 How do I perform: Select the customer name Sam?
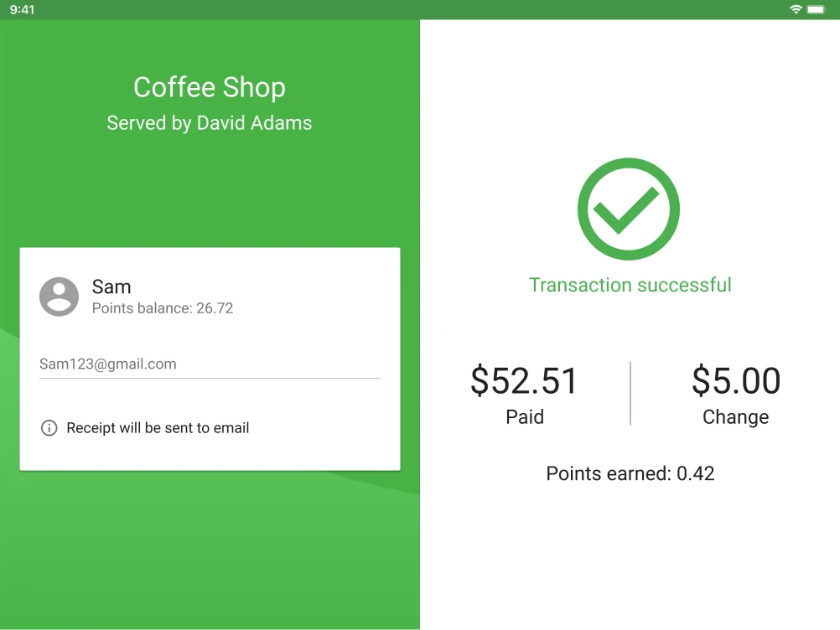click(x=111, y=287)
